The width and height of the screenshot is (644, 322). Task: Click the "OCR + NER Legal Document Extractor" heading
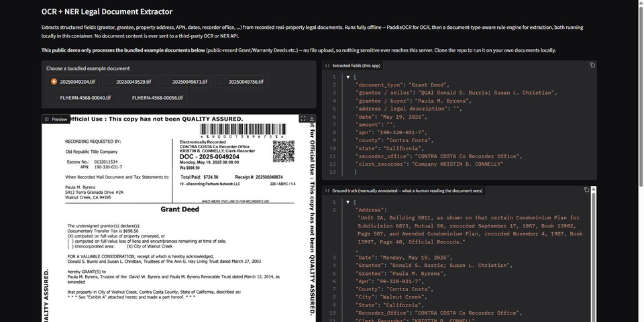coord(107,11)
